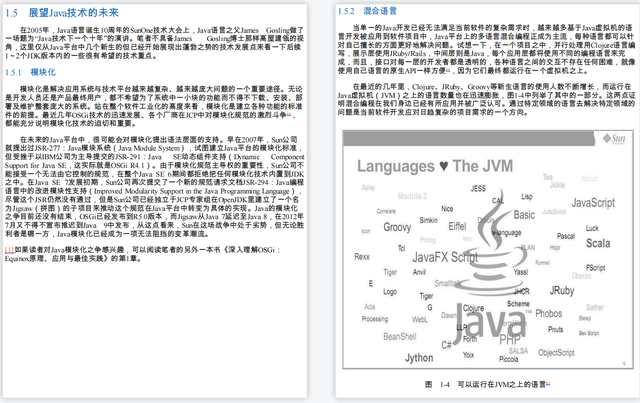This screenshot has width=640, height=403.
Task: Click the word "JRuby" in the word cloud
Action: point(562,290)
